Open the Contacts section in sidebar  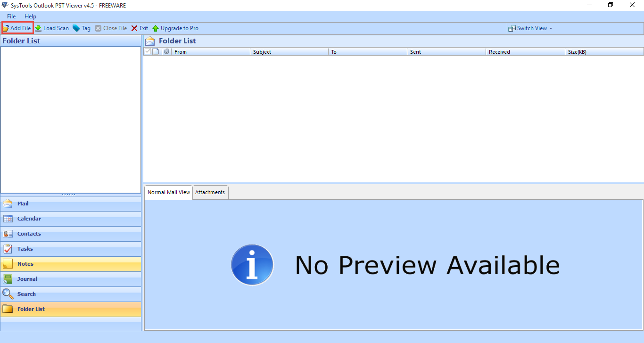pos(71,234)
